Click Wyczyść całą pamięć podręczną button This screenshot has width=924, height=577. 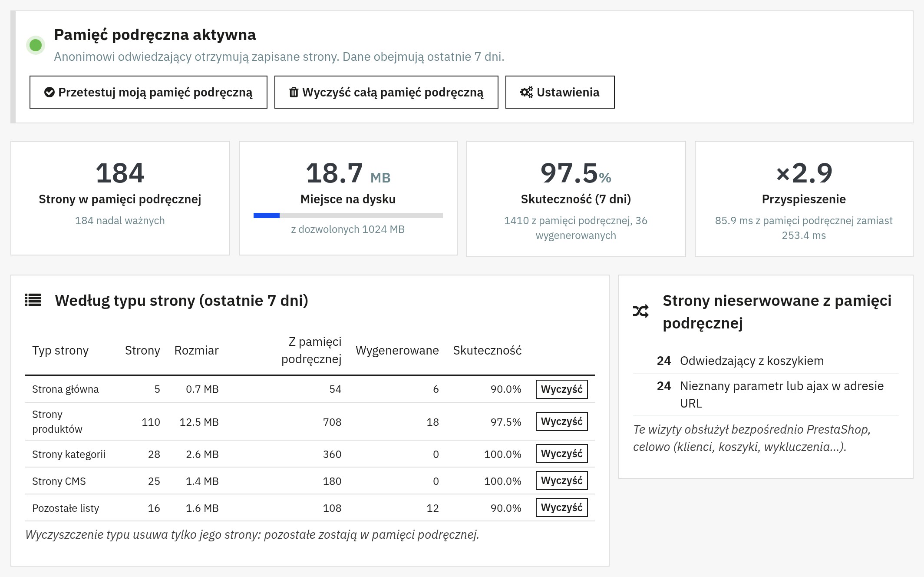click(x=386, y=92)
